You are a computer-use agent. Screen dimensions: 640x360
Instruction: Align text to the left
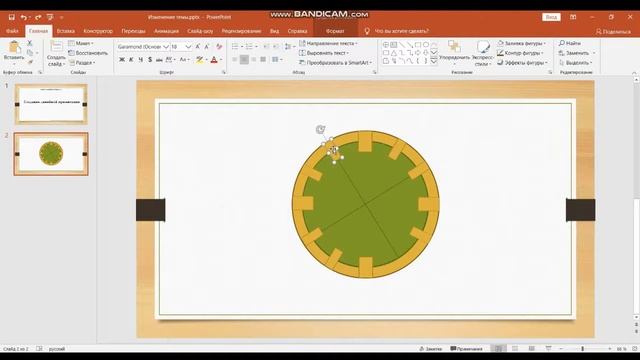(x=235, y=60)
